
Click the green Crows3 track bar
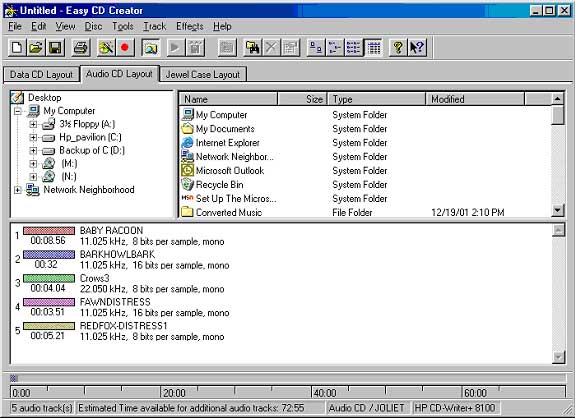tap(49, 278)
